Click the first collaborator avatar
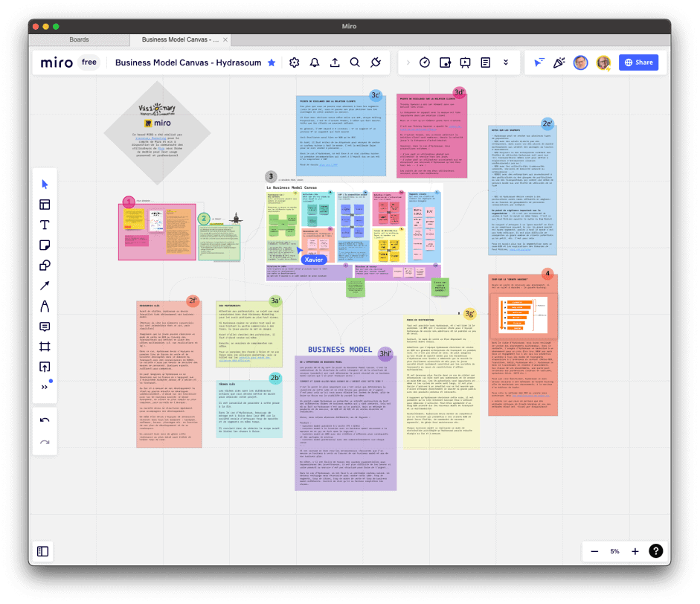This screenshot has height=604, width=700. [580, 62]
